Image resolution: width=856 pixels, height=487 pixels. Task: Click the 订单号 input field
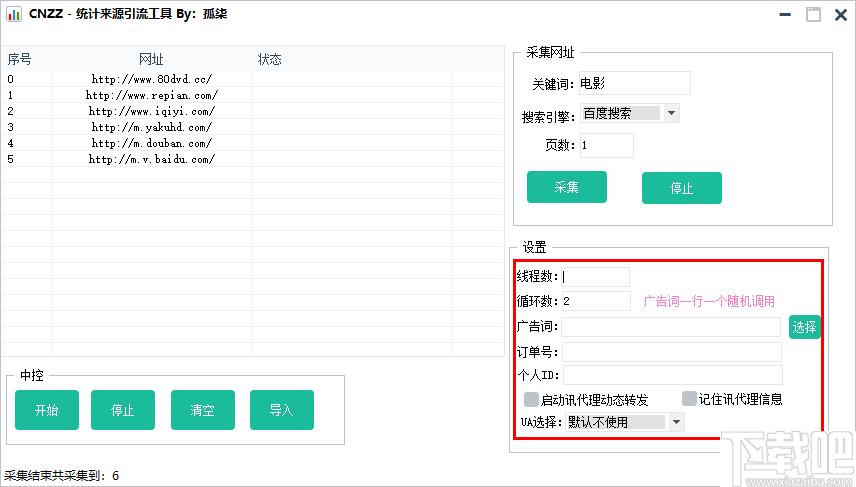[x=672, y=352]
